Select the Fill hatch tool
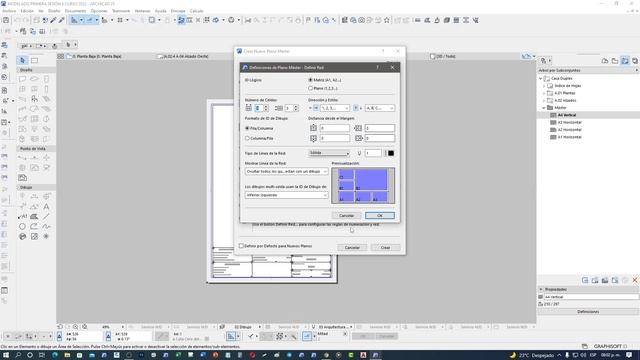 34,216
